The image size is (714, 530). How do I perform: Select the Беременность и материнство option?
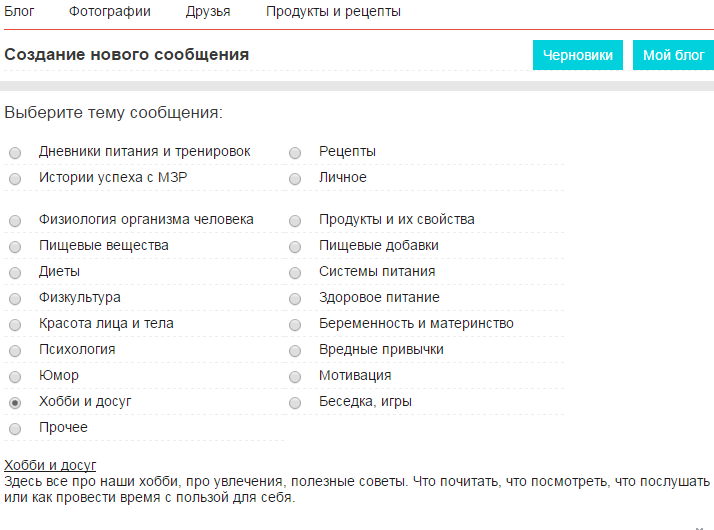295,325
